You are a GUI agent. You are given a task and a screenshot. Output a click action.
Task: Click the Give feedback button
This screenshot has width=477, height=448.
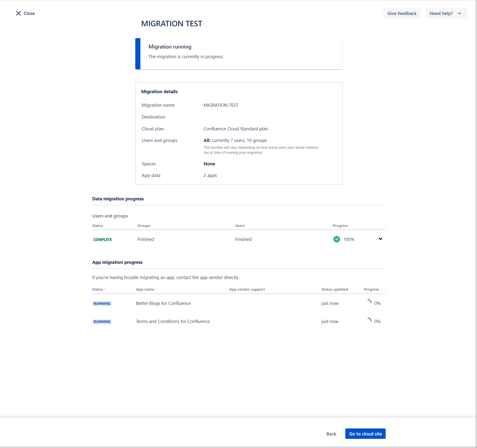coord(402,13)
